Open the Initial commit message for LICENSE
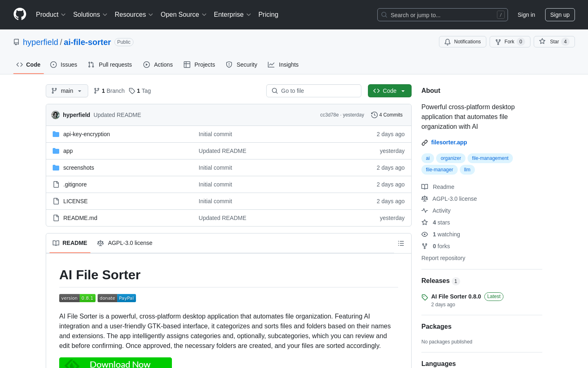The image size is (588, 368). (x=215, y=201)
